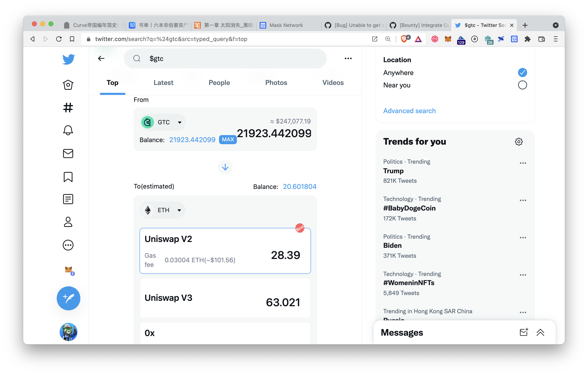Click Brave Rewards triangle icon
Viewport: 588px width, 375px height.
point(418,39)
